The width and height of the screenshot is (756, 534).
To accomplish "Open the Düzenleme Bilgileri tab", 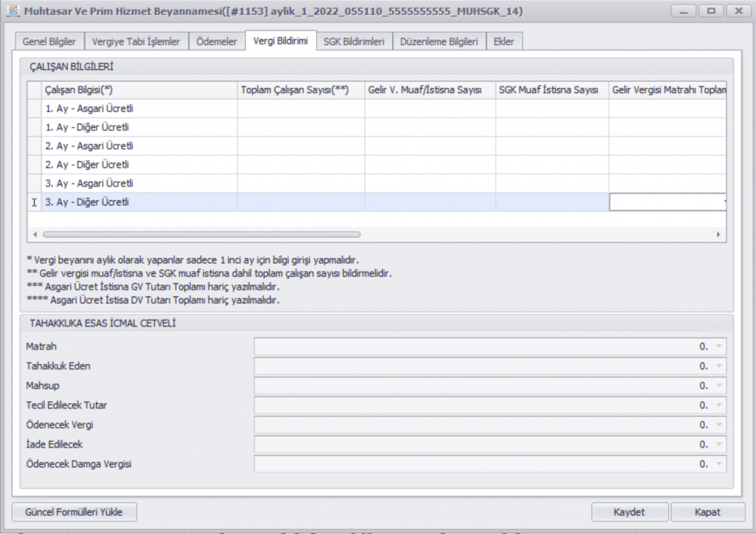I will (x=439, y=42).
